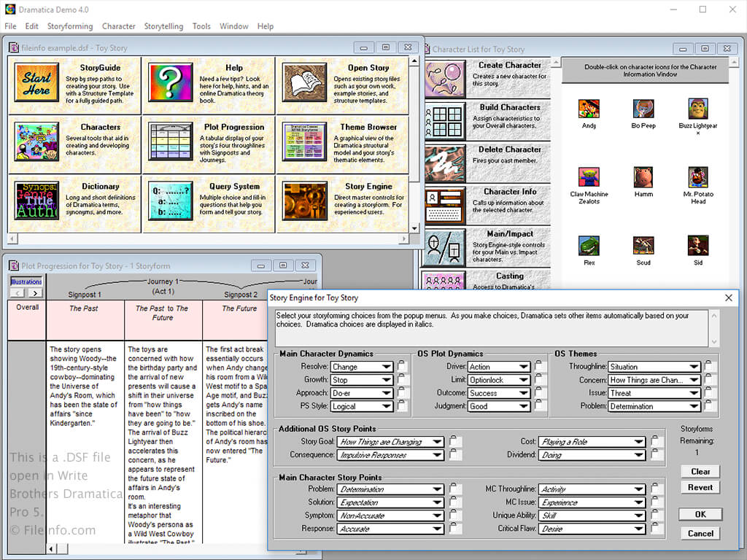Toggle the lock checkbox beside MC Throughline
Screen dimensions: 747x560
pos(656,489)
